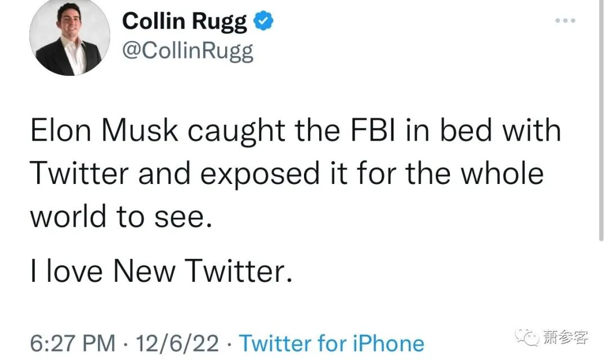Click the @CollinRugg handle

(187, 51)
